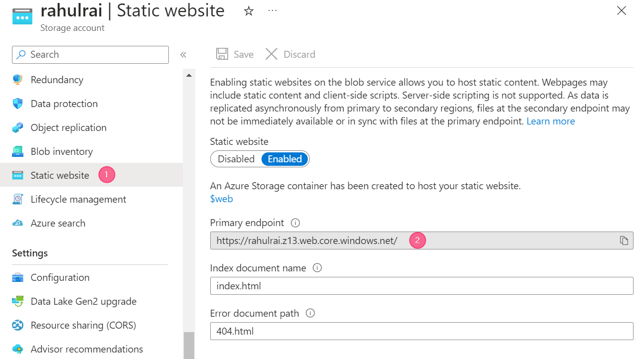
Task: Click the Static website menu icon
Action: [18, 175]
